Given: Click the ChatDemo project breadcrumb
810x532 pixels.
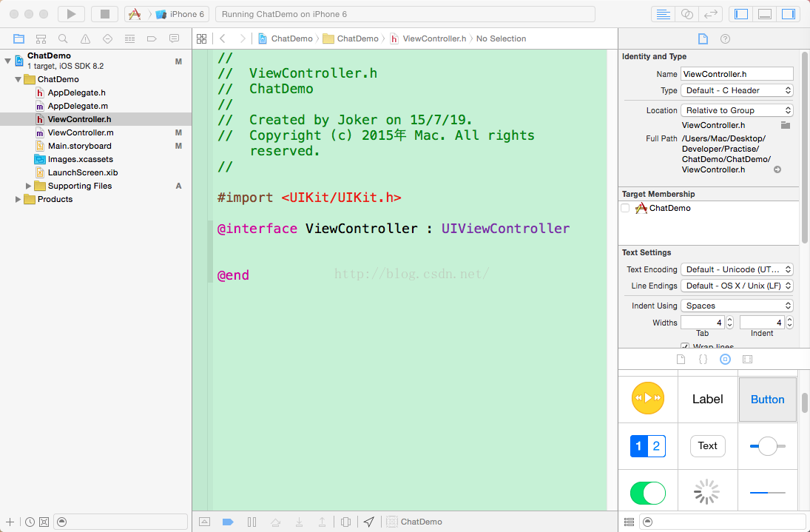Looking at the screenshot, I should [x=285, y=38].
